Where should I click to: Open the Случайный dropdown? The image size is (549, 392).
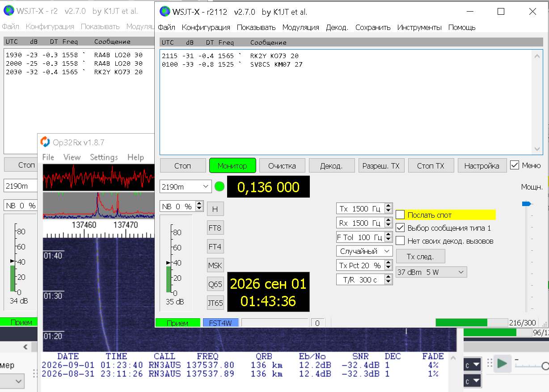pyautogui.click(x=364, y=251)
